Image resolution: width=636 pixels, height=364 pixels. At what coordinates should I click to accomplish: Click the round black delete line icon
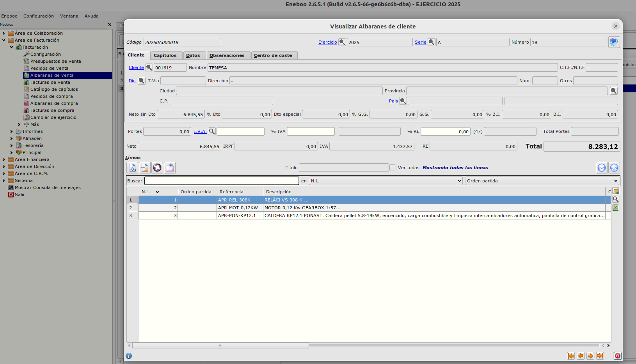[x=157, y=168]
